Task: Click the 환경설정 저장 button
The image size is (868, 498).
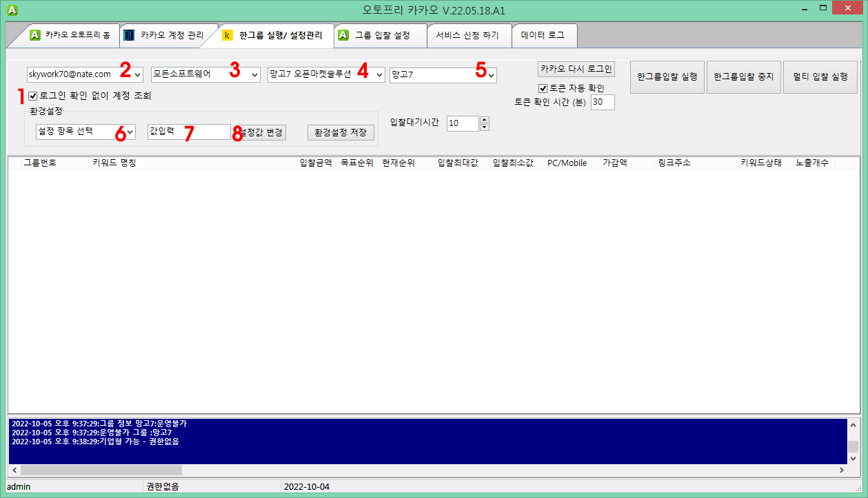Action: tap(339, 132)
